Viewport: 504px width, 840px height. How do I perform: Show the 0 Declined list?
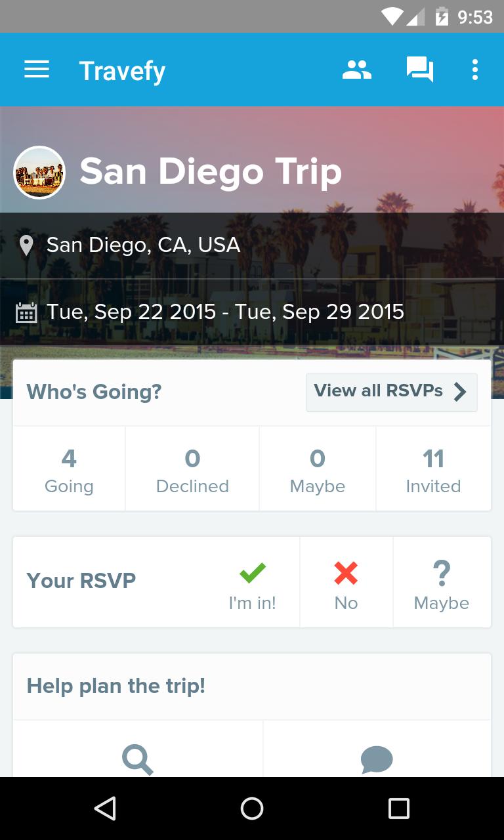pyautogui.click(x=192, y=469)
